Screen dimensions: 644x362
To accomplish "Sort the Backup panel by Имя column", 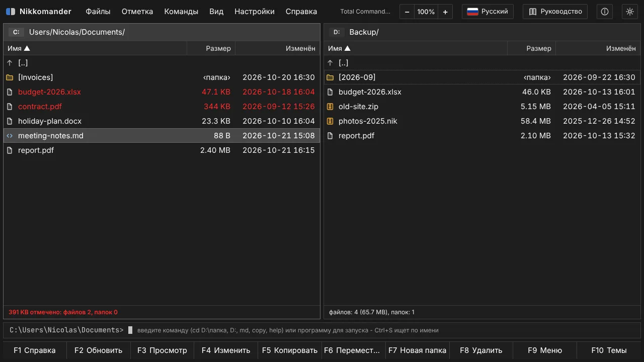I will point(416,48).
